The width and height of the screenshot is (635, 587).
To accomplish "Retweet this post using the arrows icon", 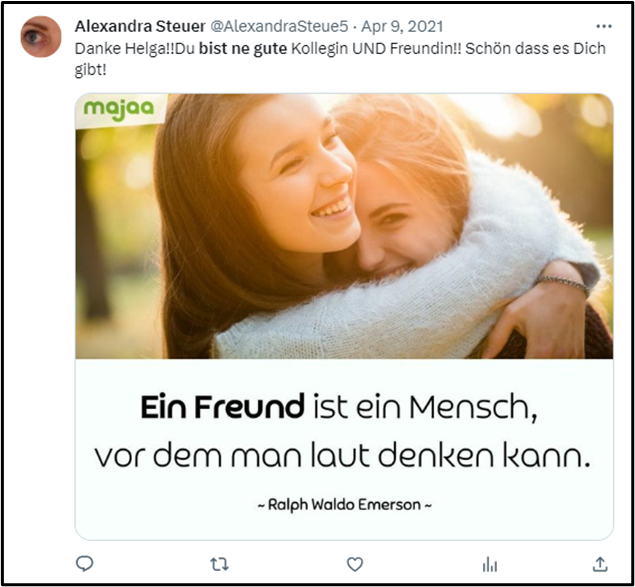I will click(x=219, y=564).
